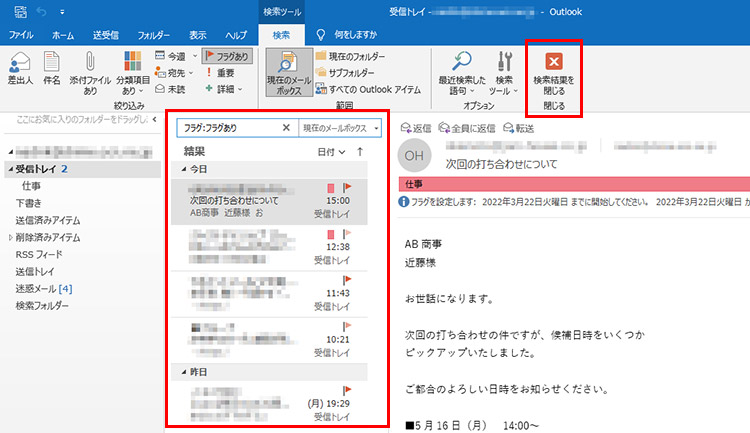Clear the search box with the X

pyautogui.click(x=286, y=128)
